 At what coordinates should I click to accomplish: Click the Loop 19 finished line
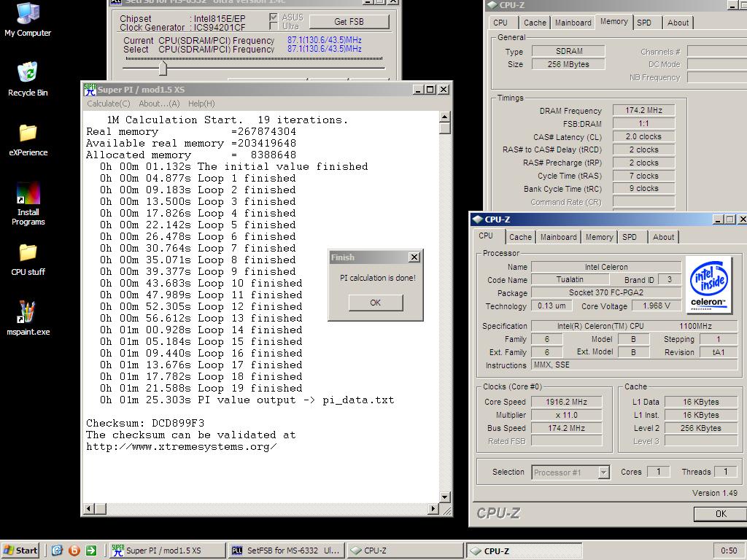point(201,388)
